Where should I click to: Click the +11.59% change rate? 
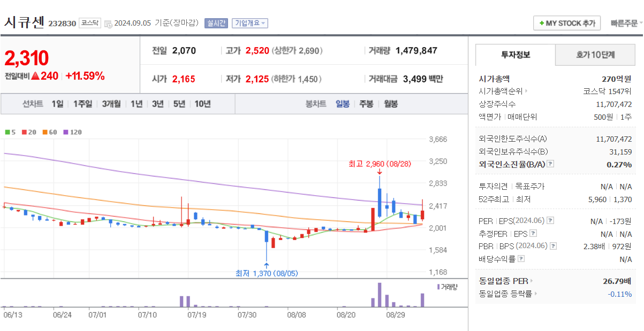pos(85,76)
